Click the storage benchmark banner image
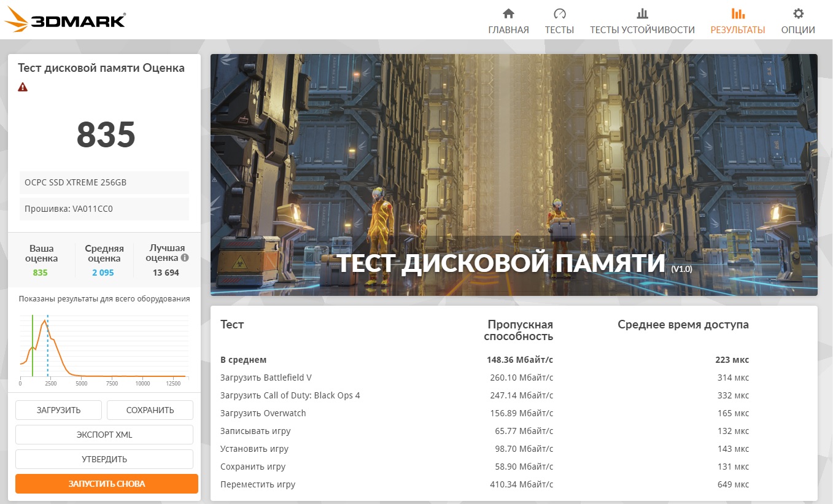833x504 pixels. [514, 175]
